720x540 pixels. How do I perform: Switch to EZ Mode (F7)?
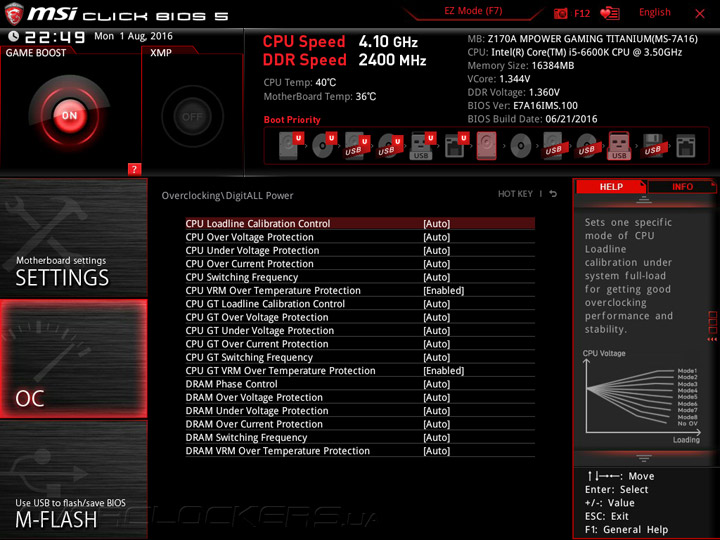click(x=473, y=11)
